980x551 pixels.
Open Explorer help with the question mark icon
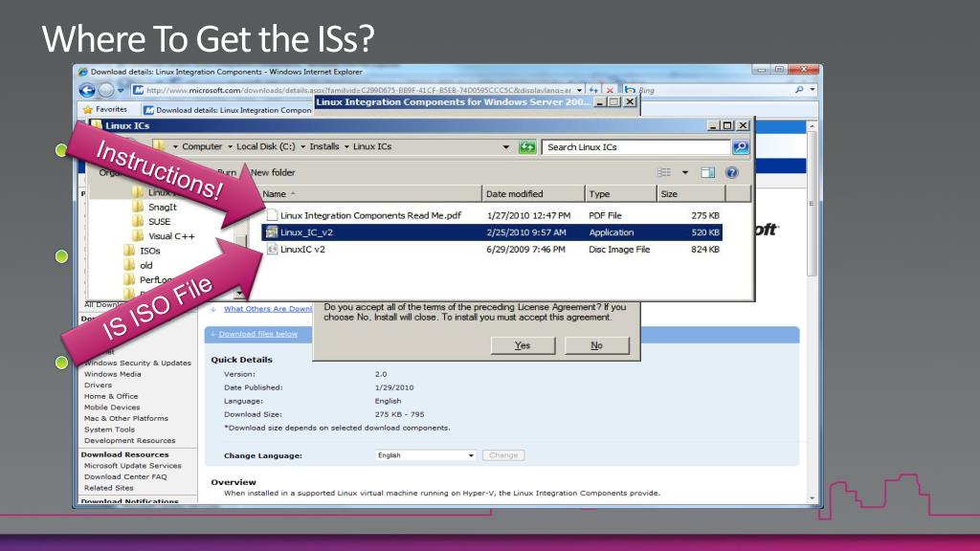[732, 172]
